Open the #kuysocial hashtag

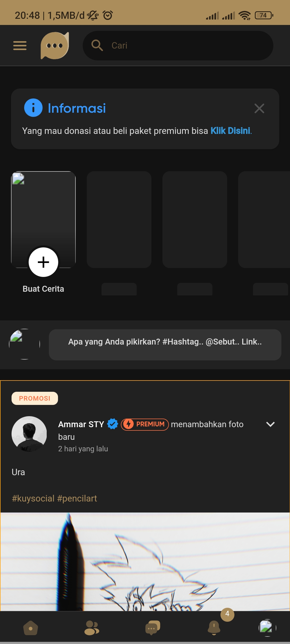[33, 499]
